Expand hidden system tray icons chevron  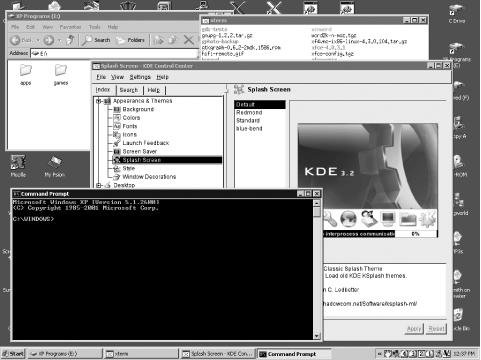click(379, 354)
